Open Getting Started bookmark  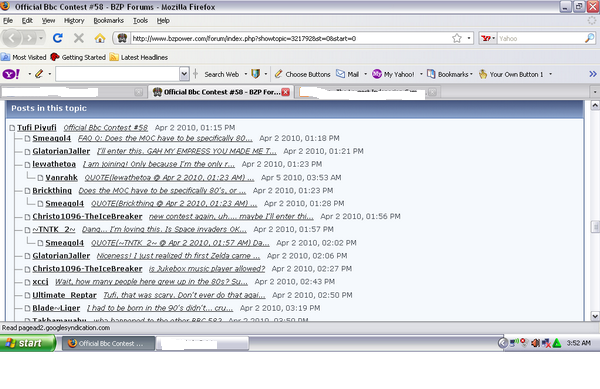tap(78, 57)
